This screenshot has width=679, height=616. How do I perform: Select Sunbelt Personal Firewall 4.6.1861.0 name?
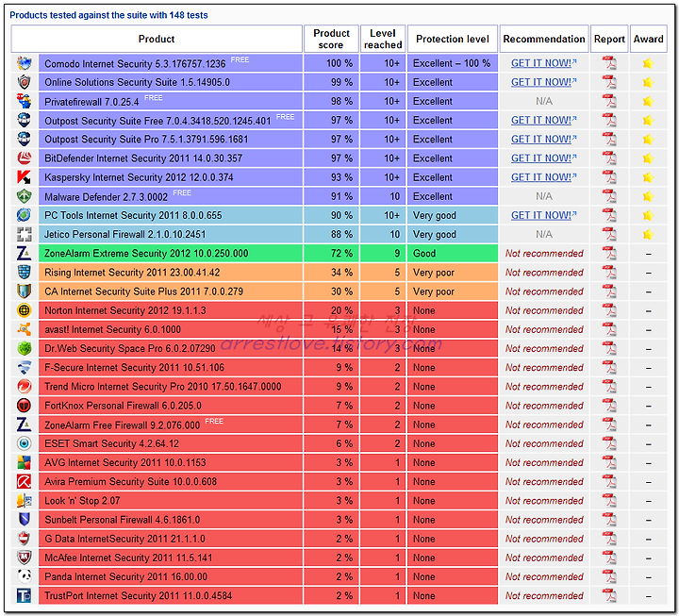pyautogui.click(x=122, y=520)
